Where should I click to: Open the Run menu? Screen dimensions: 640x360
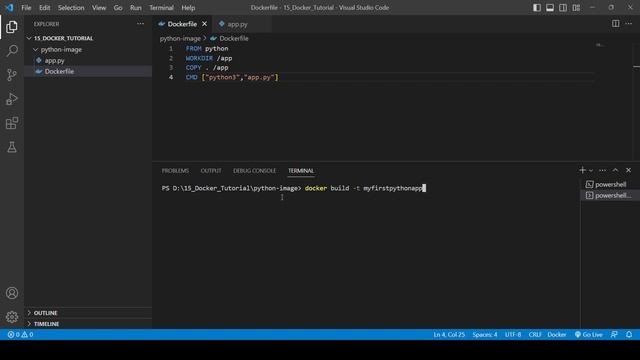coord(136,8)
